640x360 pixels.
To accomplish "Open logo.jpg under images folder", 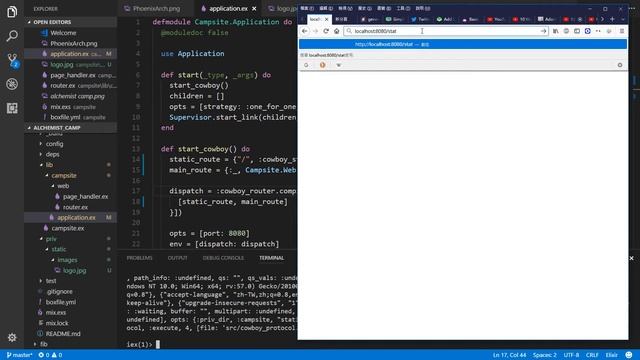I will 74,271.
